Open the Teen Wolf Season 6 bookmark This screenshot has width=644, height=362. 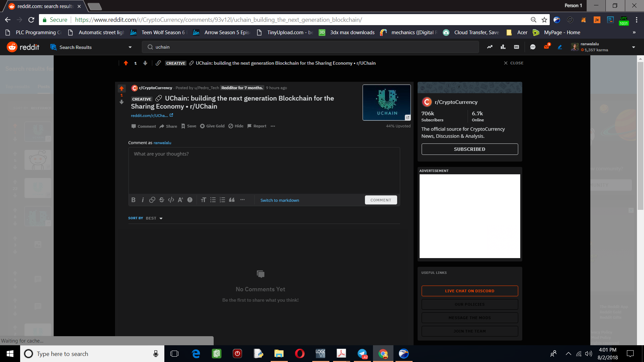tap(158, 33)
